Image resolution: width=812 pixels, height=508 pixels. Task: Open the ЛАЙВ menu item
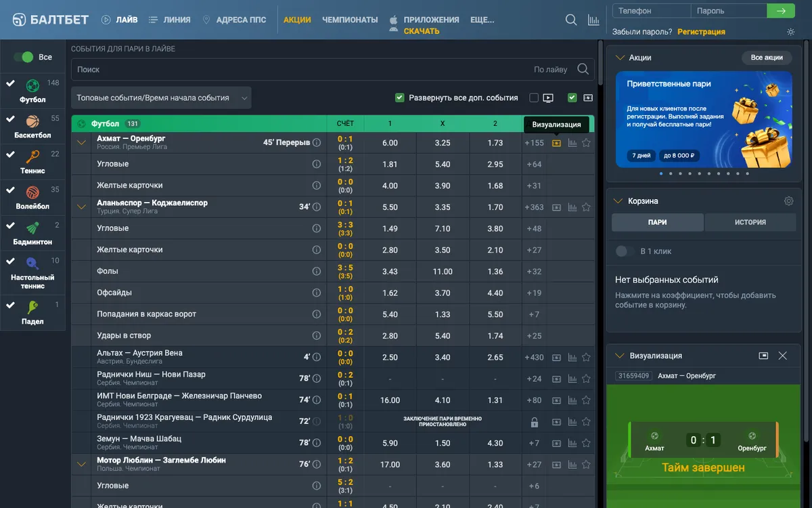tap(119, 20)
